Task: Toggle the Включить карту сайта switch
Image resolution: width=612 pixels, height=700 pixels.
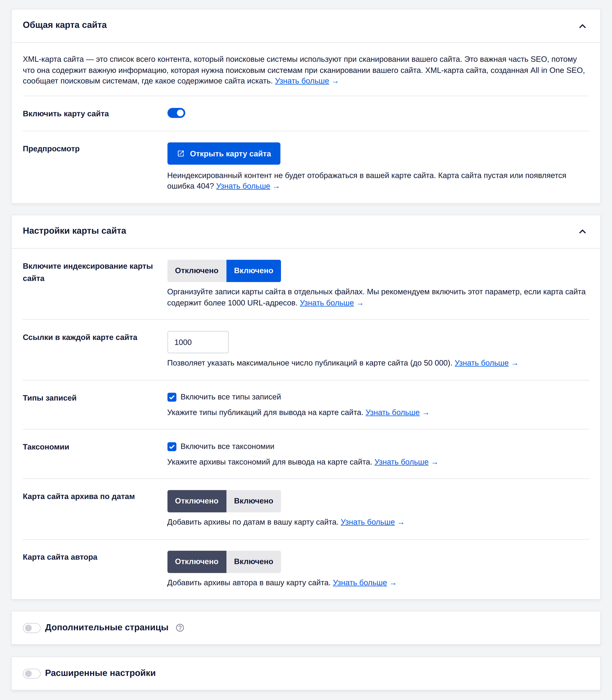Action: [x=176, y=113]
